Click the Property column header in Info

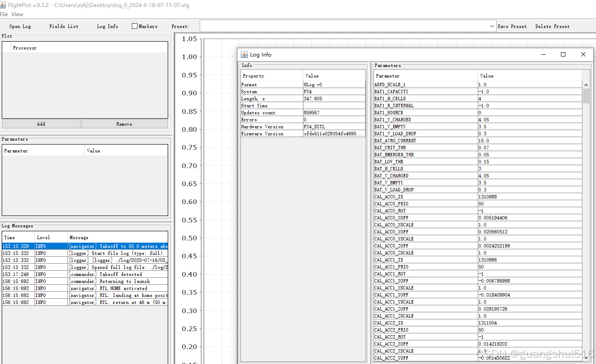[x=272, y=76]
